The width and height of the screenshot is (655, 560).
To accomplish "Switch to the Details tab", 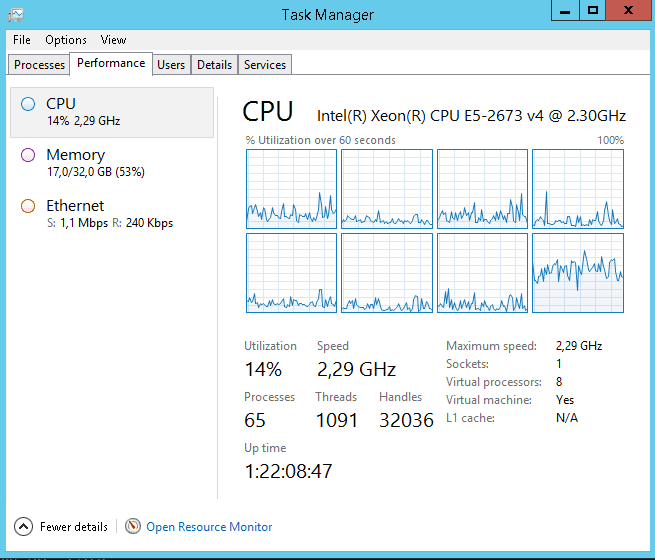I will coord(214,65).
